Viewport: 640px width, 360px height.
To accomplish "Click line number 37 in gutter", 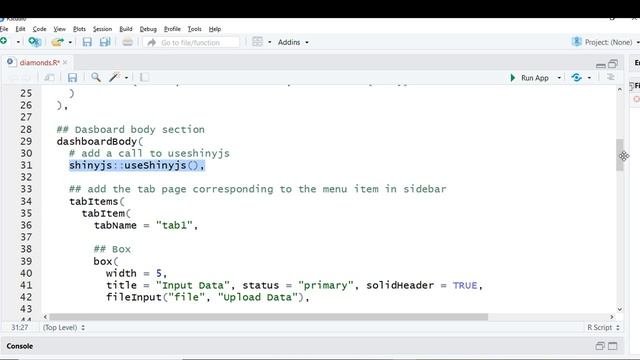I will point(26,237).
